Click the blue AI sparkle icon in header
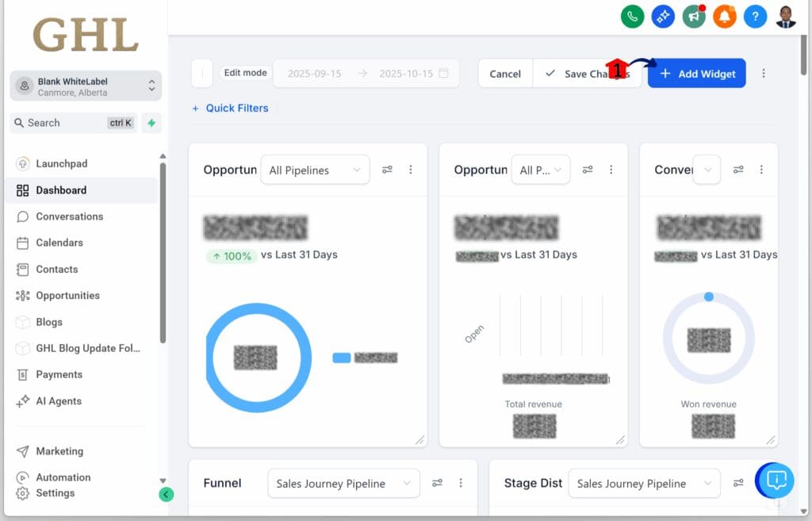The height and width of the screenshot is (521, 812). (663, 16)
